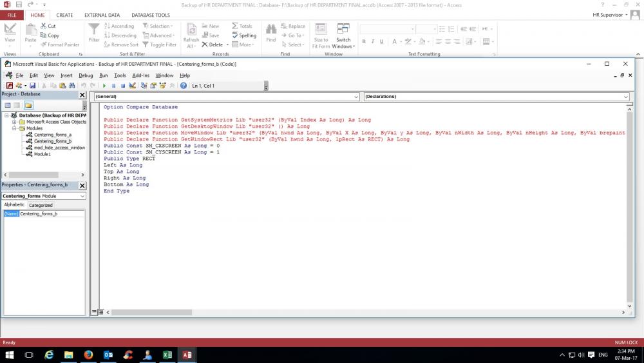
Task: Click the Paste icon in VBA toolbar
Action: tap(62, 86)
